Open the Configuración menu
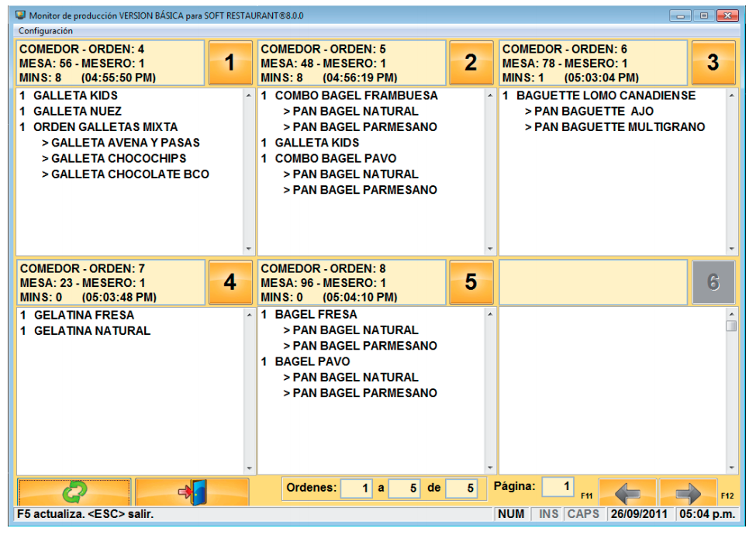 (x=46, y=31)
